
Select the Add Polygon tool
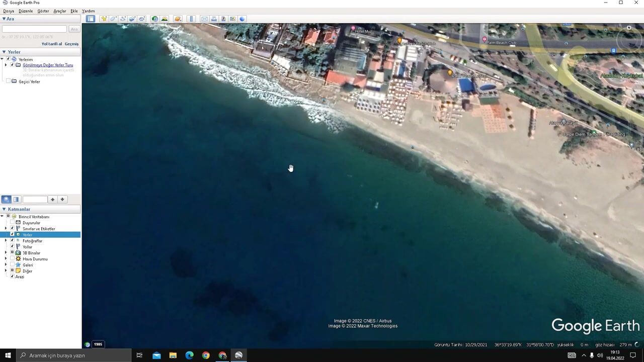coord(113,19)
